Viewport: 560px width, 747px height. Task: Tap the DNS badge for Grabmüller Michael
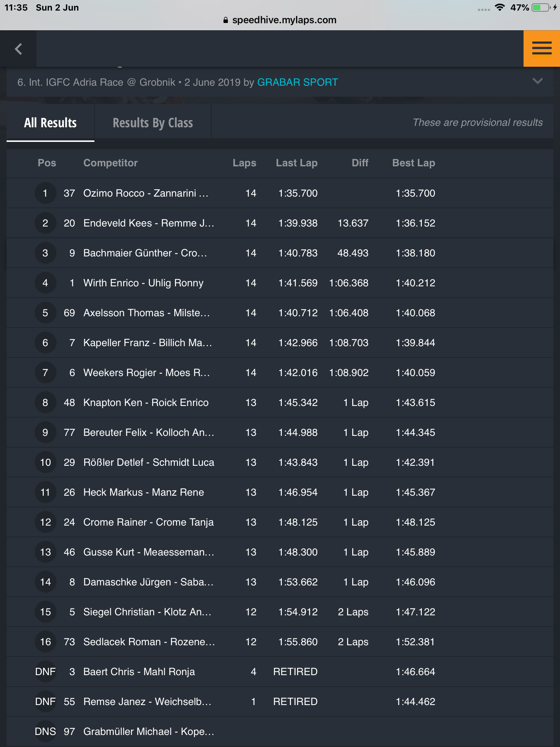(x=45, y=731)
